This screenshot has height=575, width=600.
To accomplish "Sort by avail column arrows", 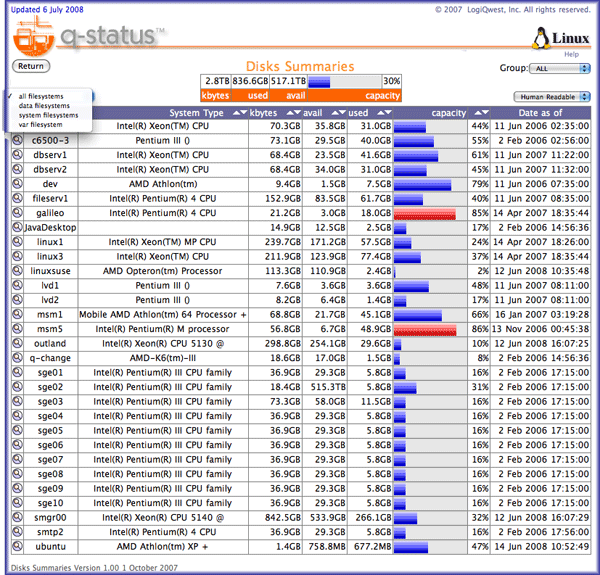I will (339, 113).
